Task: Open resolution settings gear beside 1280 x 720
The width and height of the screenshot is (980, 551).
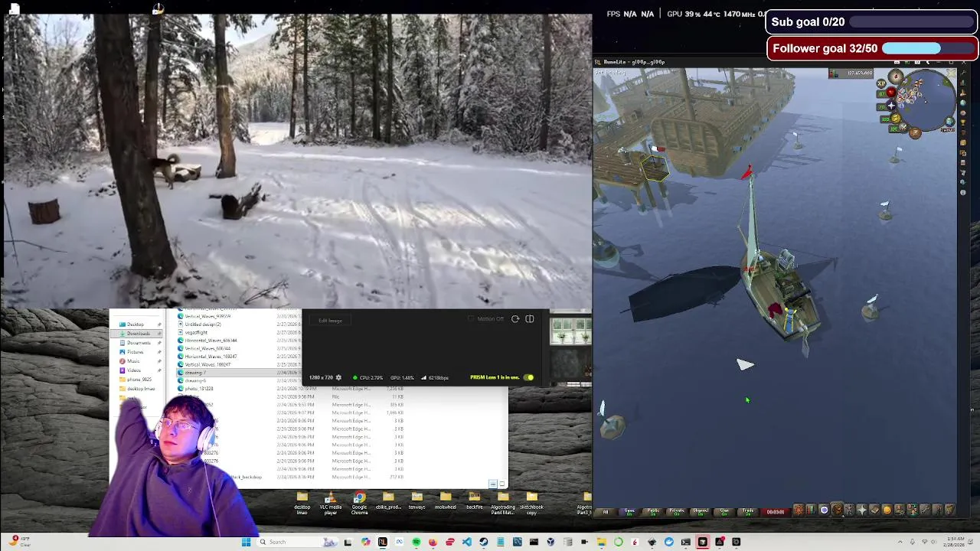Action: 338,377
